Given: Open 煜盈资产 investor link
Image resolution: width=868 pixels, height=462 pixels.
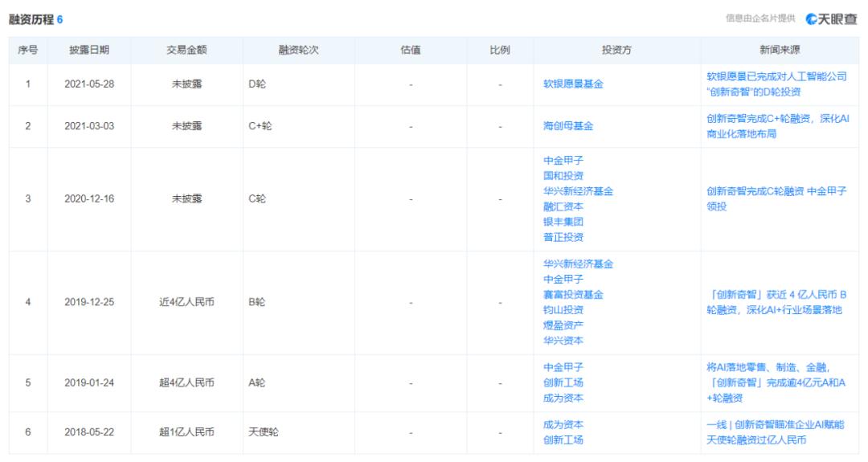Looking at the screenshot, I should [x=563, y=325].
